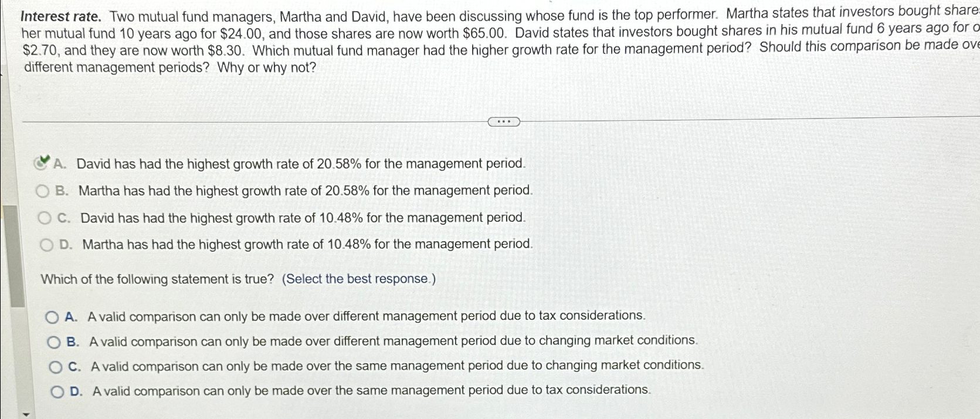Pick option D crediting Martha with 10.48% growth

[47, 244]
